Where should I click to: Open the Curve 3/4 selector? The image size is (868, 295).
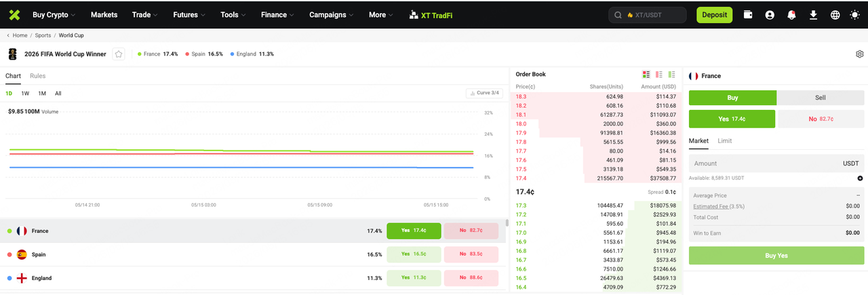coord(484,93)
